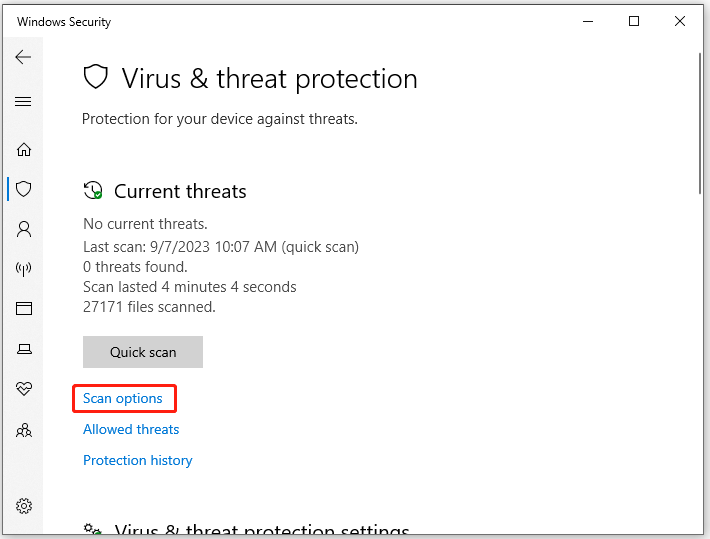Open Device performance & health heart icon
The width and height of the screenshot is (710, 539).
pyautogui.click(x=23, y=389)
